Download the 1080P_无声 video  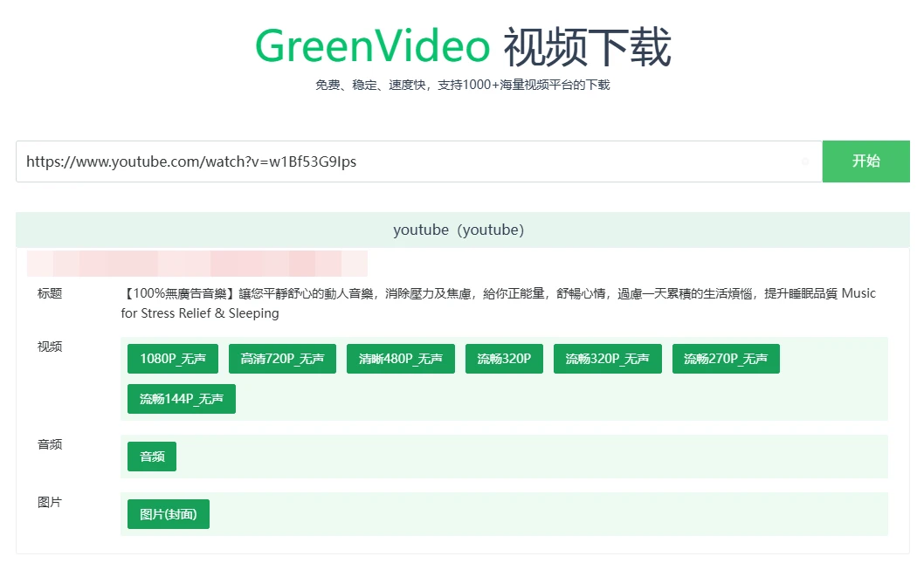pos(173,359)
